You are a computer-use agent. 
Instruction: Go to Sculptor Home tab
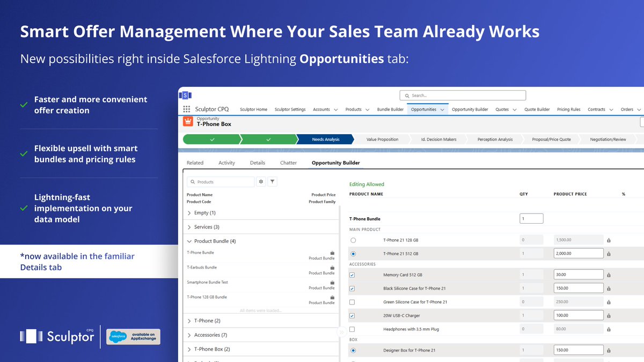(x=253, y=109)
